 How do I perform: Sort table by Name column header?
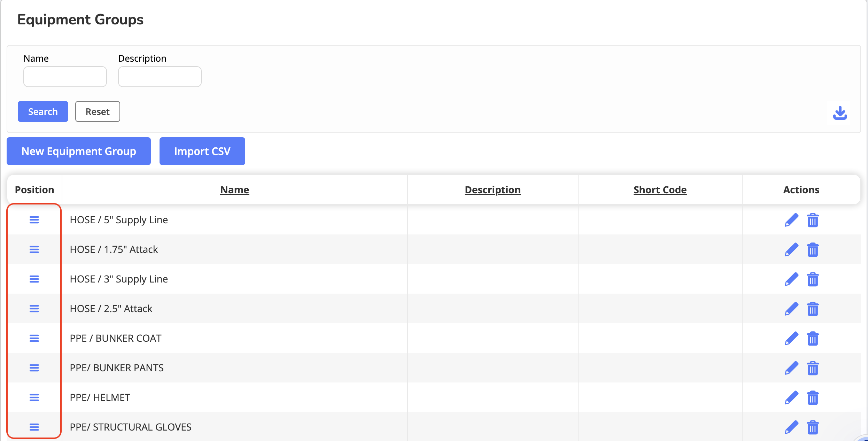[234, 190]
